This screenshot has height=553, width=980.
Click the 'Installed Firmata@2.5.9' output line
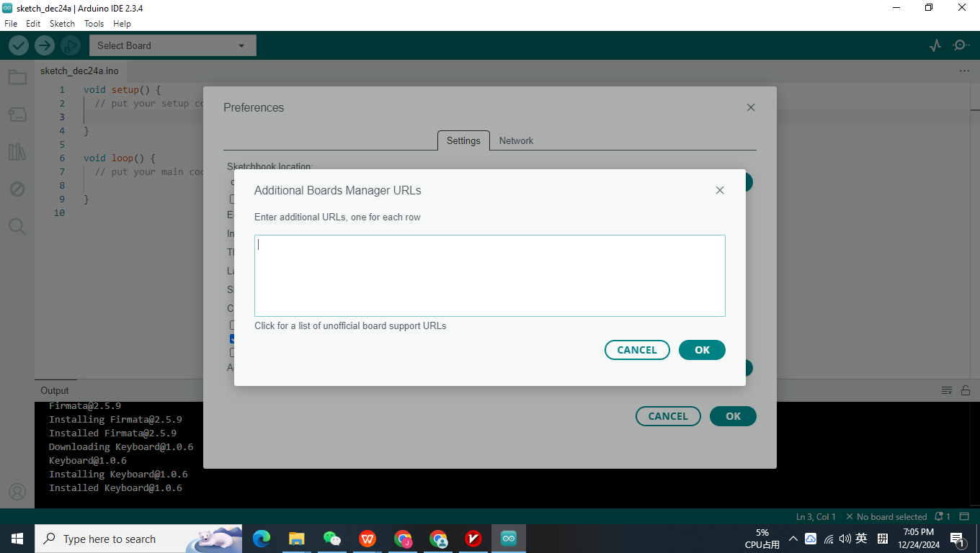click(x=112, y=433)
